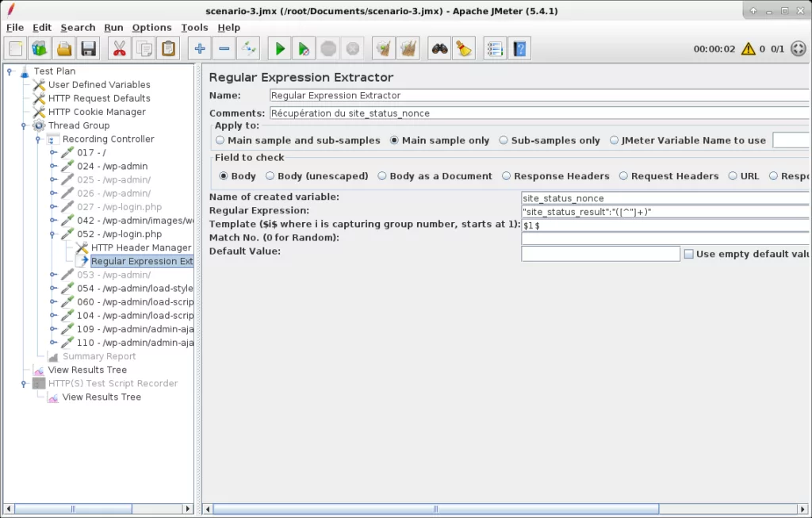This screenshot has height=518, width=812.
Task: Open the Run menu
Action: click(113, 27)
